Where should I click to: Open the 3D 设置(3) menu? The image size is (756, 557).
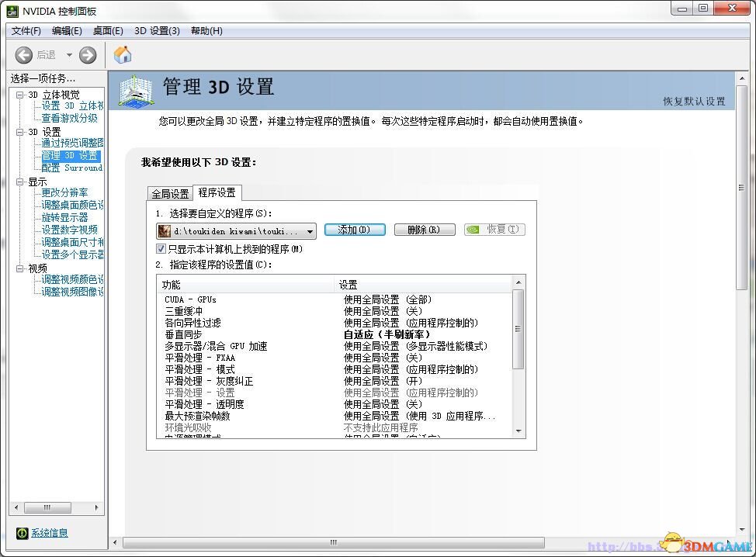pos(158,31)
